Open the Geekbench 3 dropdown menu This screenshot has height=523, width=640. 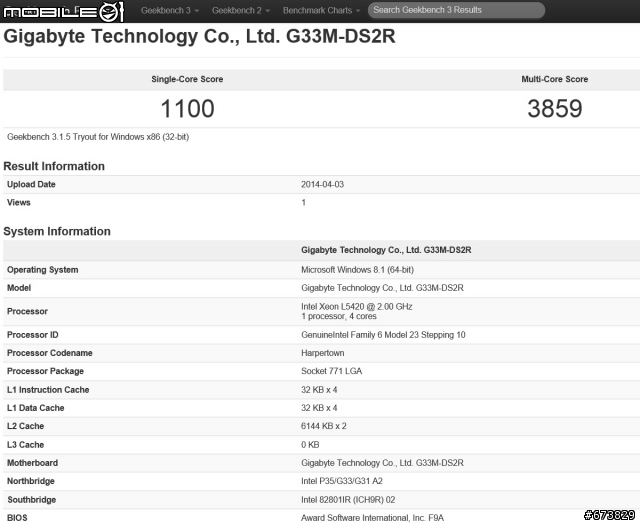pyautogui.click(x=170, y=11)
